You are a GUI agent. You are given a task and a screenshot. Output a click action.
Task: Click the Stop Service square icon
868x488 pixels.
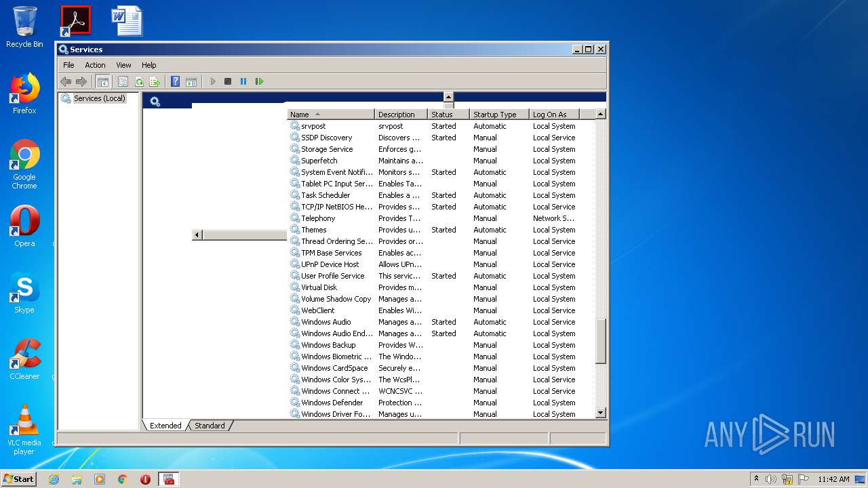point(228,81)
